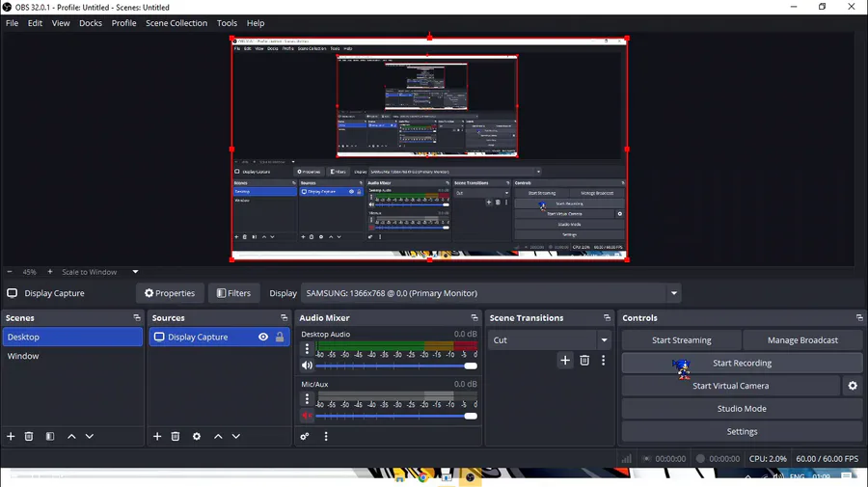868x487 pixels.
Task: Float the Scenes dock panel
Action: (137, 317)
